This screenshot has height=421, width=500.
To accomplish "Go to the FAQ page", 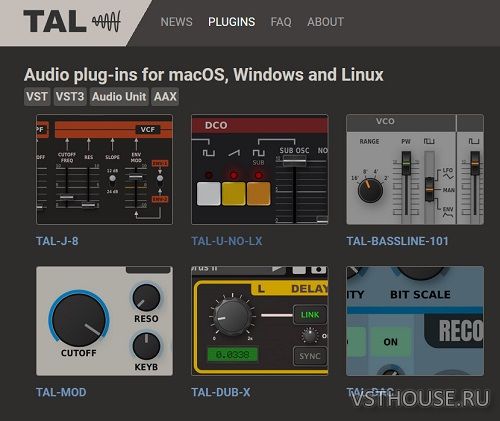I will tap(281, 22).
